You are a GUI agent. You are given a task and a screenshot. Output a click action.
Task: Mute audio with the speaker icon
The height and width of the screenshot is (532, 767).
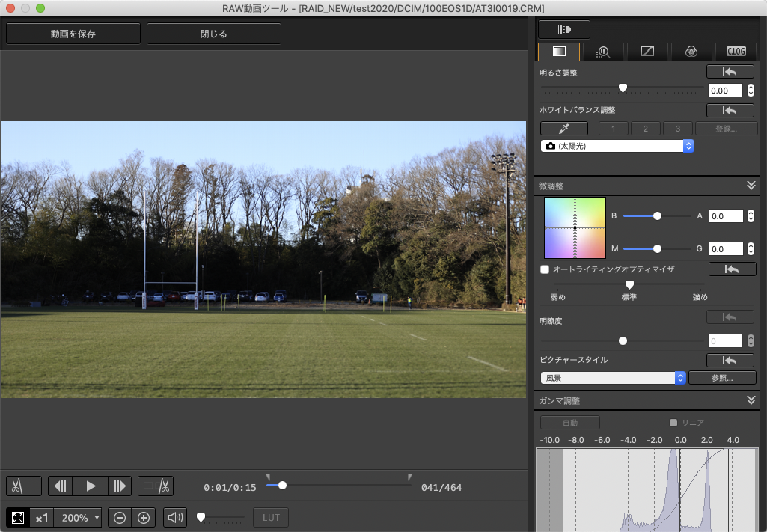click(x=176, y=517)
